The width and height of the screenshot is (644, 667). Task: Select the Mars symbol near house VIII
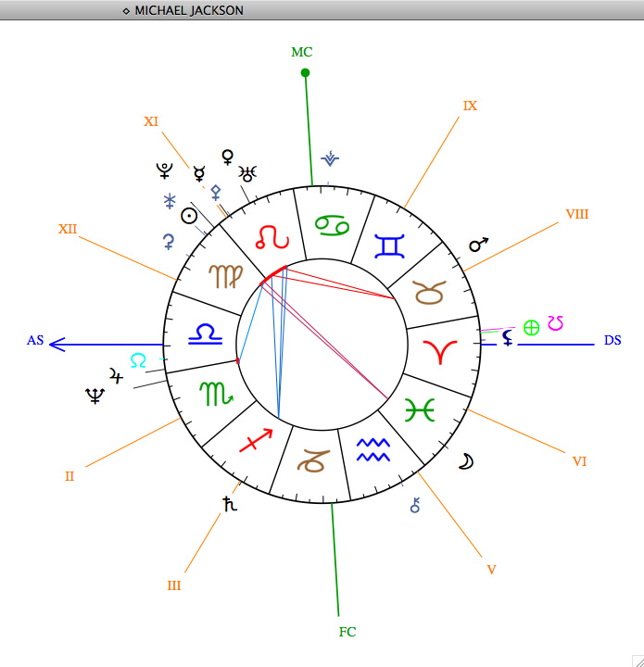(479, 245)
